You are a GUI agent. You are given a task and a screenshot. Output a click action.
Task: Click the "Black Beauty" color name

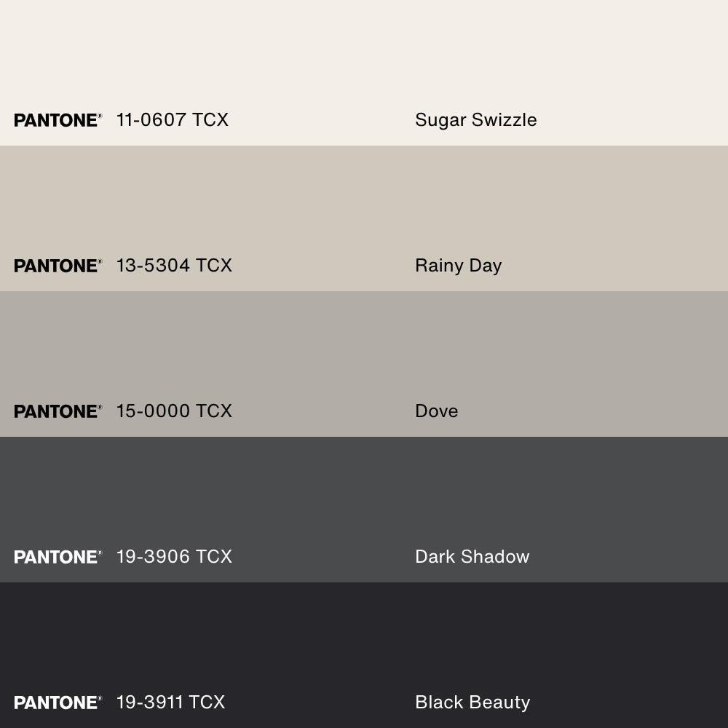click(472, 703)
